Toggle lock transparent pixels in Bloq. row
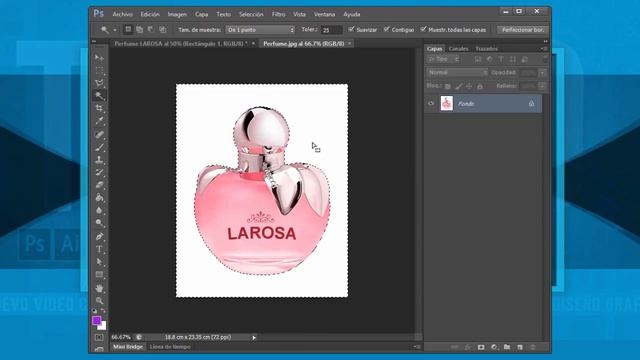 (x=448, y=86)
